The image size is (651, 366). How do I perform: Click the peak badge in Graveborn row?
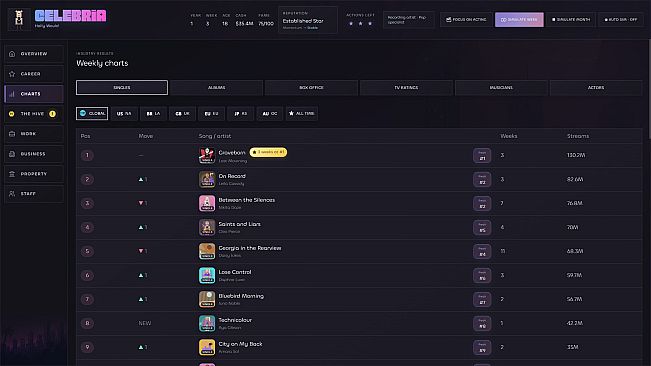click(482, 156)
